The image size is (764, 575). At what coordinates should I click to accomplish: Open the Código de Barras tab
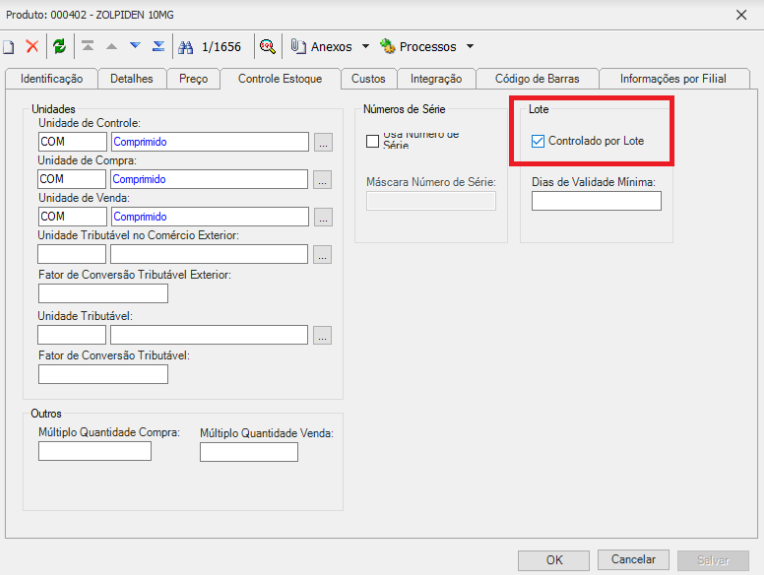click(x=537, y=79)
